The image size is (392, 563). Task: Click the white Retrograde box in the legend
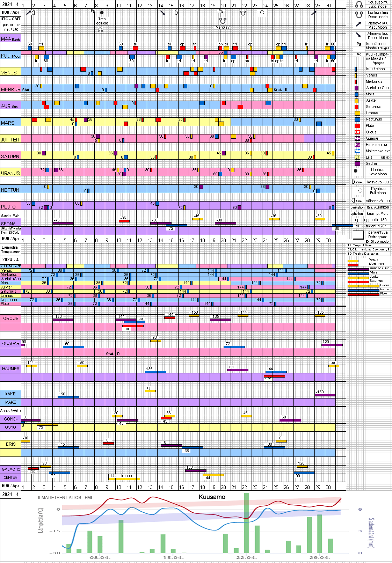click(x=358, y=235)
